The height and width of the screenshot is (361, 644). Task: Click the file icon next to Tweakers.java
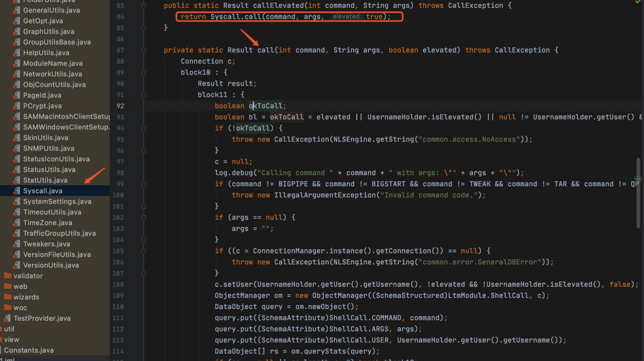click(16, 244)
